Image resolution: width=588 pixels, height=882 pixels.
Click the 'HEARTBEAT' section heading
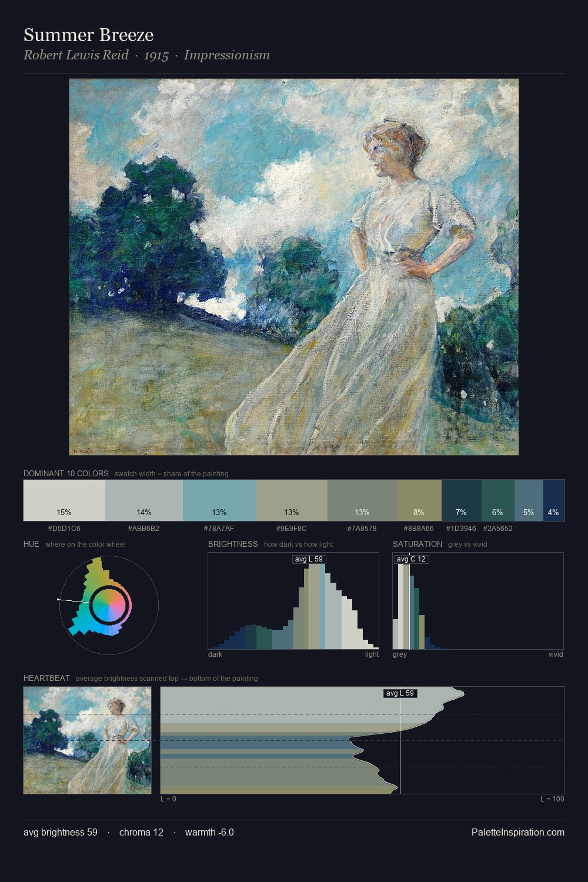(46, 678)
